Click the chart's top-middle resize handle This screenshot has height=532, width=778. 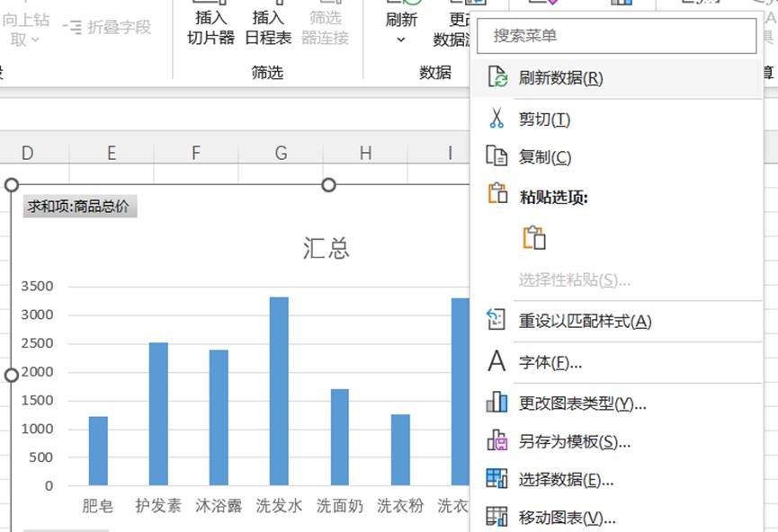coord(328,185)
